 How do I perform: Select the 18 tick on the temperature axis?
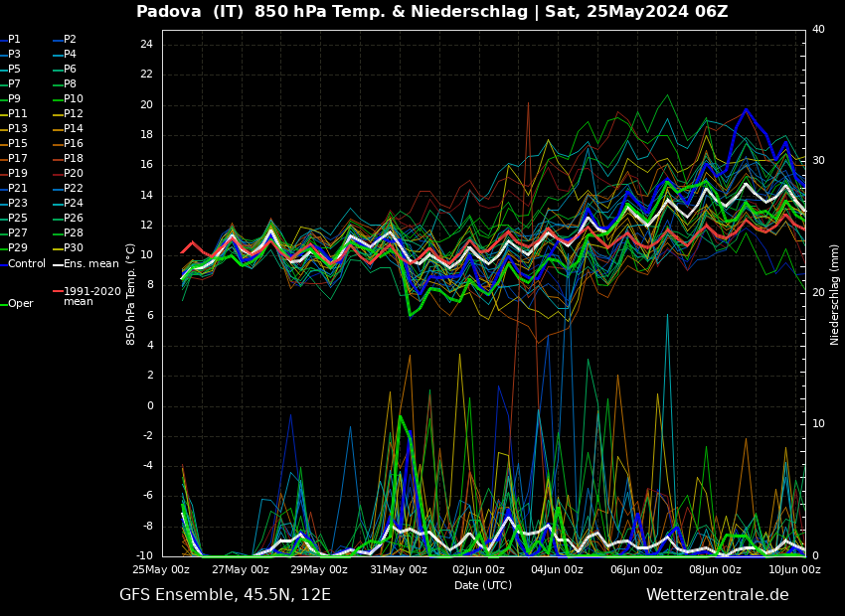[146, 134]
